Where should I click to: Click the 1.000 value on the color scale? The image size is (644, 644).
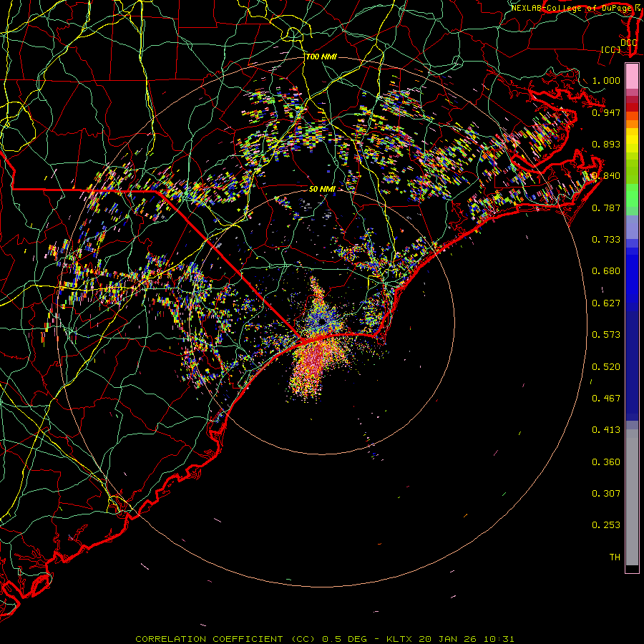click(606, 80)
